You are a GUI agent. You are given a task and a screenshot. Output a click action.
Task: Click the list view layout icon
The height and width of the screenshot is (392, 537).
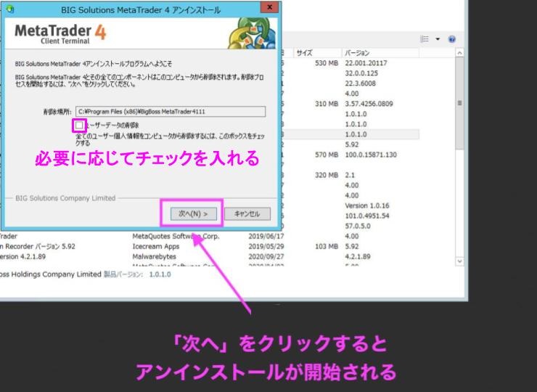click(x=425, y=39)
